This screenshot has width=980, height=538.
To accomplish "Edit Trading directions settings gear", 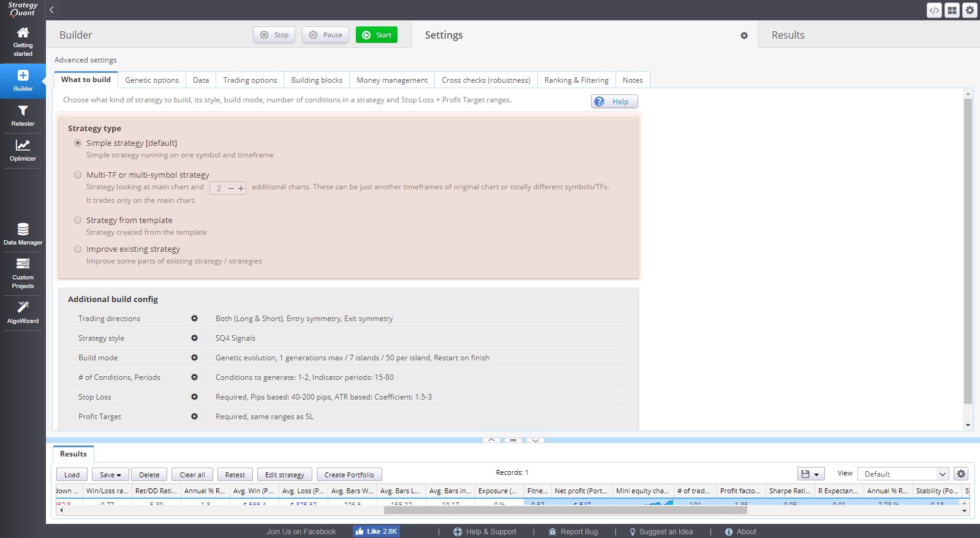I will point(194,319).
